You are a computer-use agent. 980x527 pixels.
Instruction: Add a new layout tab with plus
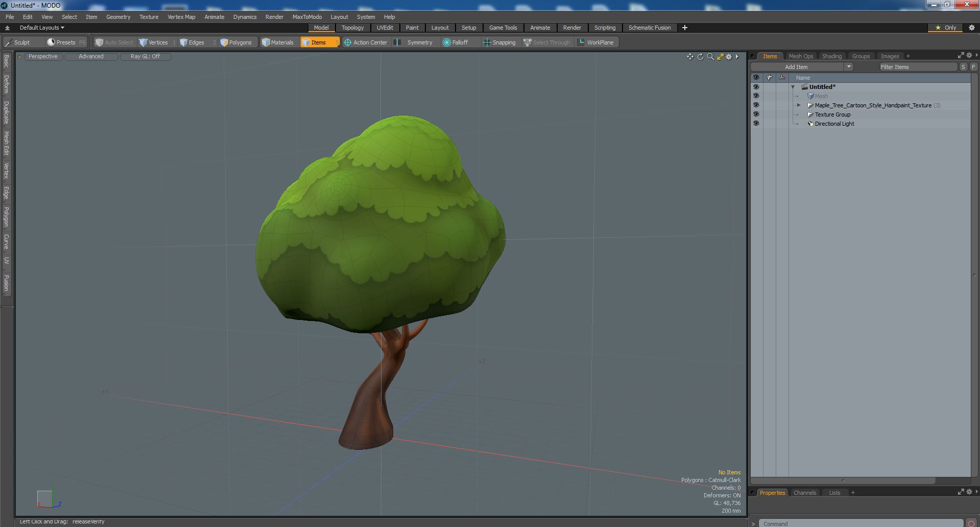685,28
